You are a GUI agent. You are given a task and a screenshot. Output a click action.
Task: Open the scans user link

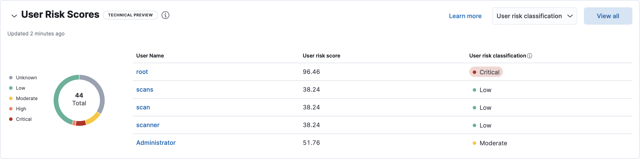pyautogui.click(x=144, y=90)
